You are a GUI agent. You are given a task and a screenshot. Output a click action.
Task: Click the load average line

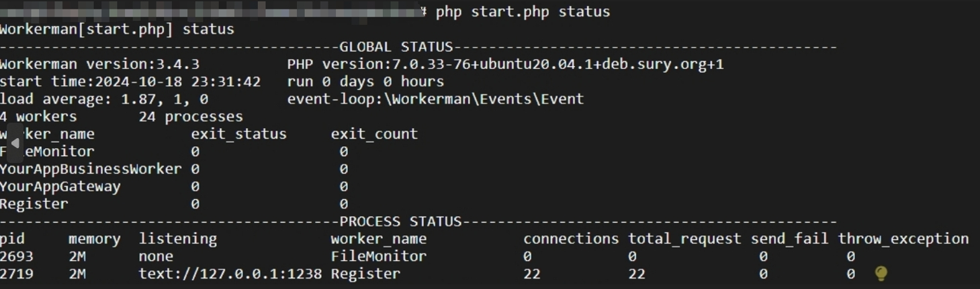pos(104,99)
